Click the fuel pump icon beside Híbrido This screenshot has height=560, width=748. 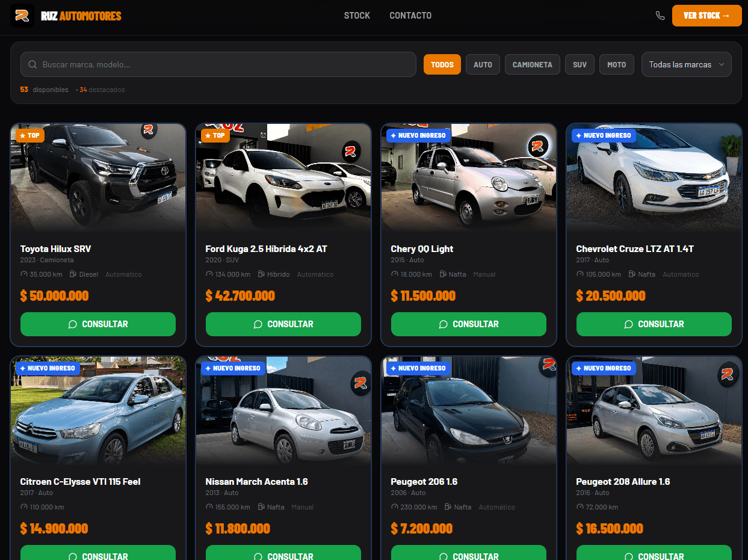point(262,274)
